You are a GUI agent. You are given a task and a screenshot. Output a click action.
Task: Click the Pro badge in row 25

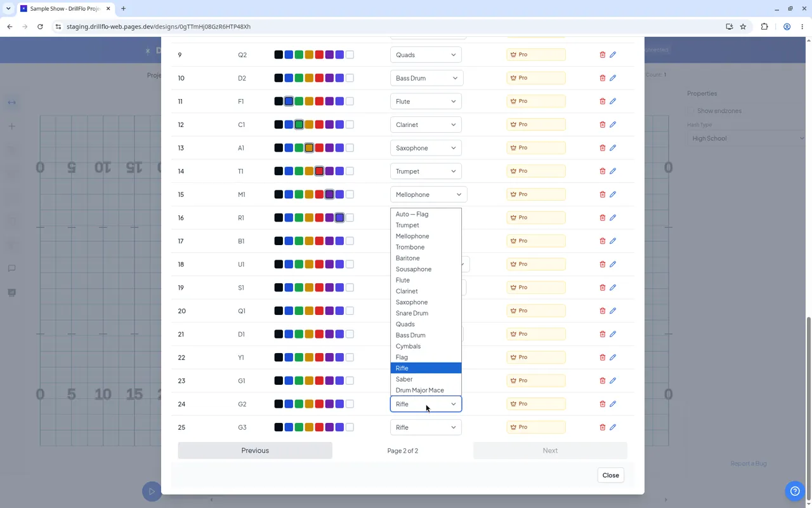click(x=536, y=427)
